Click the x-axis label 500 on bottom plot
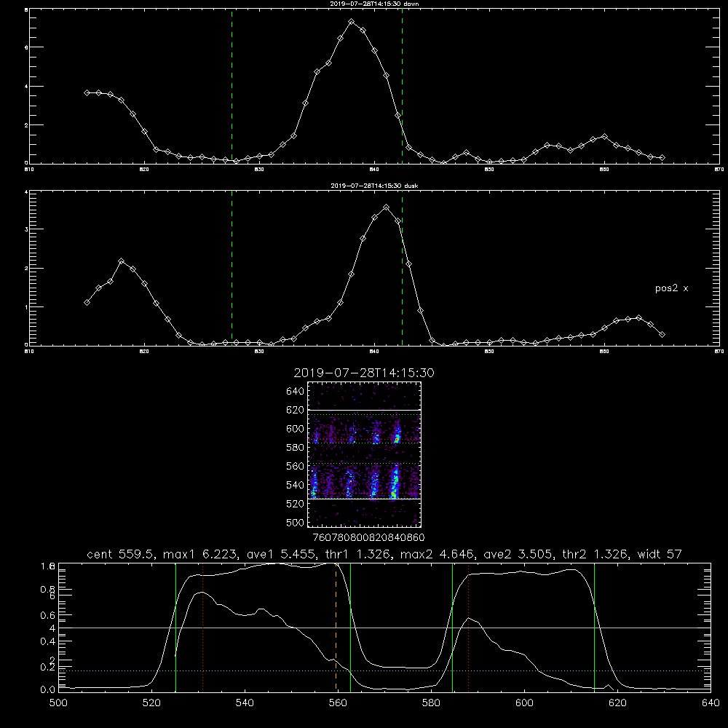 tap(58, 703)
